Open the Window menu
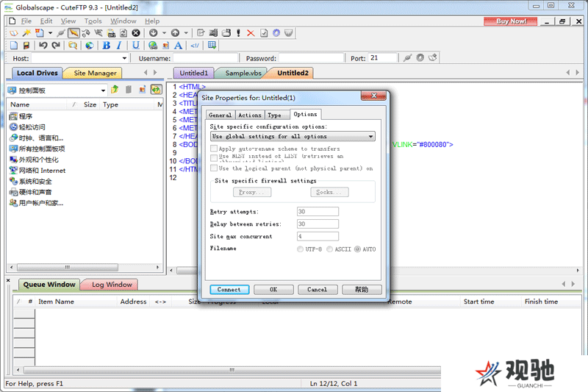Image resolution: width=588 pixels, height=392 pixels. tap(123, 21)
